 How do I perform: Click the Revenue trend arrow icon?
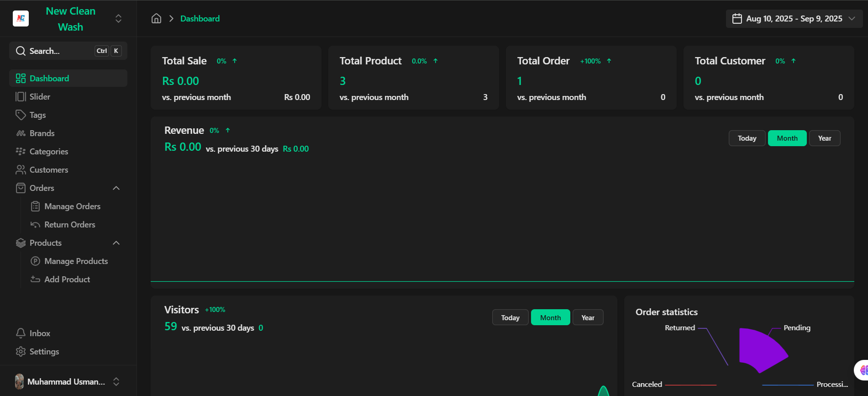tap(228, 130)
